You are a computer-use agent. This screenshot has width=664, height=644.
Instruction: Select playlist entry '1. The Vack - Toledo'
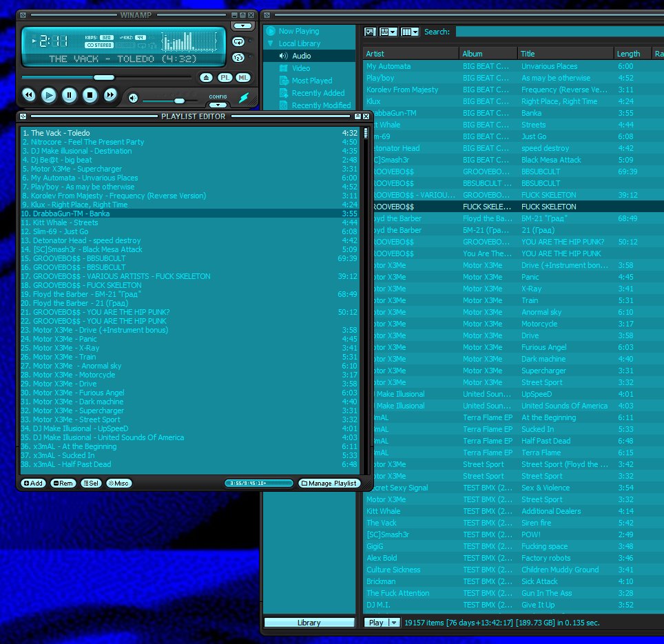click(x=189, y=133)
